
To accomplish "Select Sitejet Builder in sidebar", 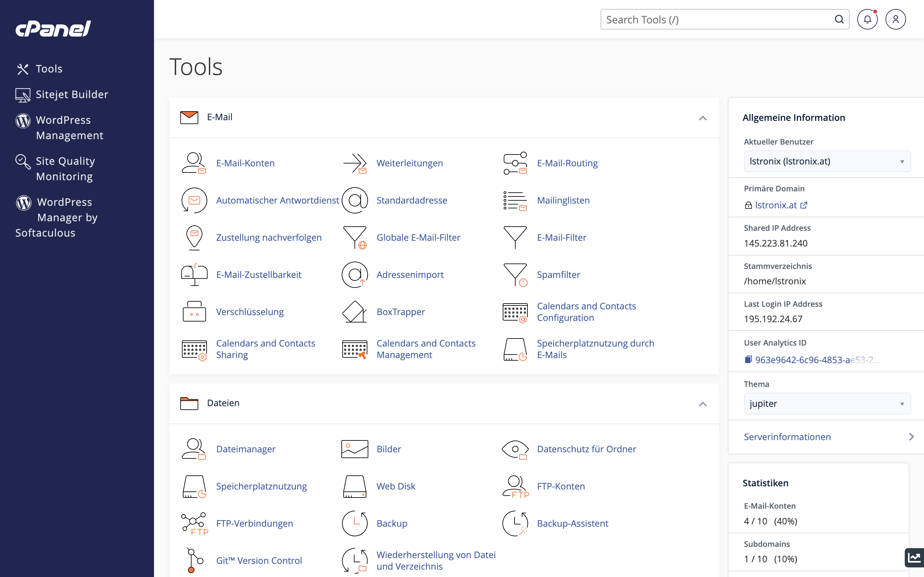I will (x=72, y=94).
